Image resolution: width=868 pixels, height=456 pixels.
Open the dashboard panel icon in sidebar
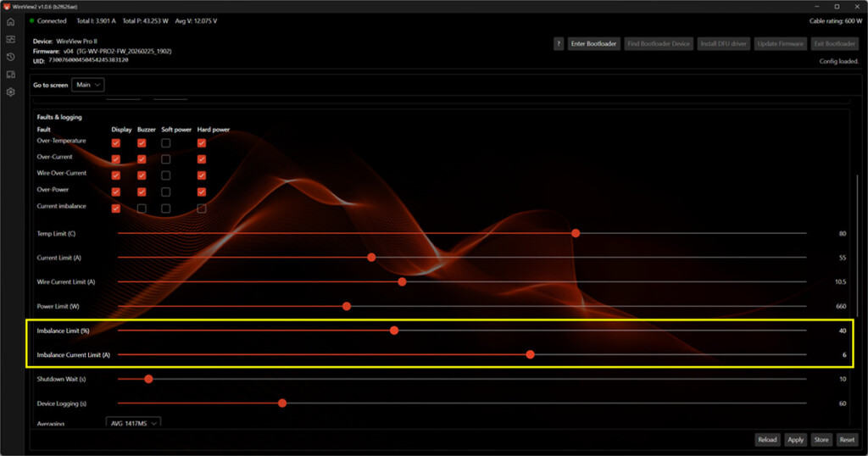[x=10, y=39]
